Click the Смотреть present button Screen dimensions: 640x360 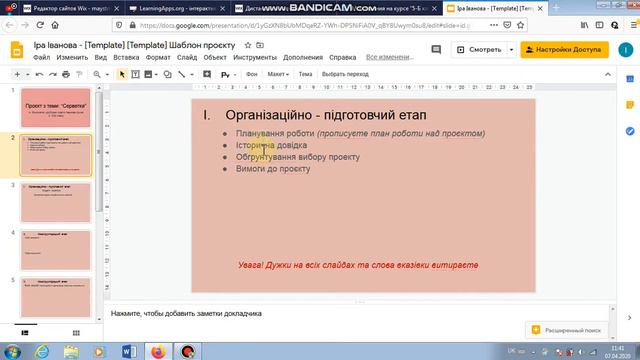[x=479, y=50]
